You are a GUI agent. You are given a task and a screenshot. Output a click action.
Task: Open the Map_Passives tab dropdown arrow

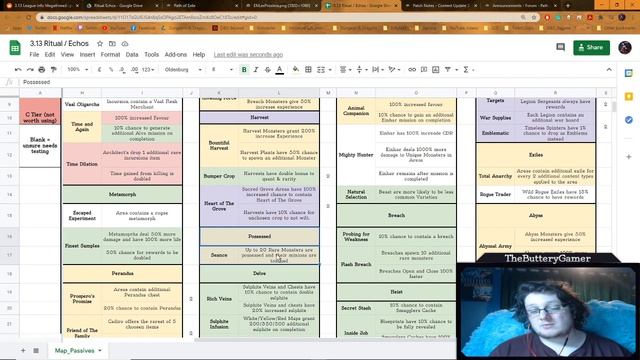(x=100, y=351)
